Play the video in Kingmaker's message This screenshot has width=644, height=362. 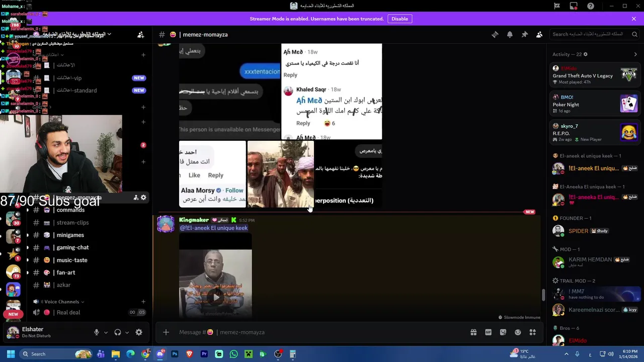coord(216,297)
